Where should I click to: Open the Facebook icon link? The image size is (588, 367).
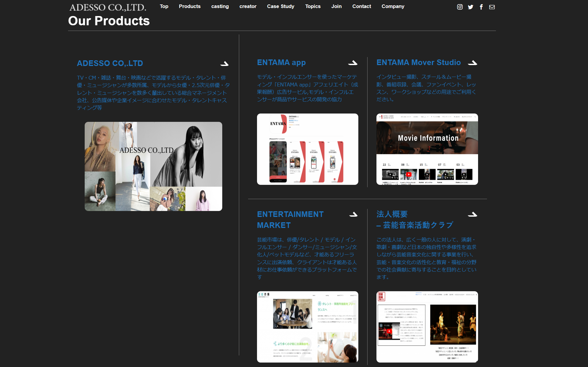tap(481, 7)
